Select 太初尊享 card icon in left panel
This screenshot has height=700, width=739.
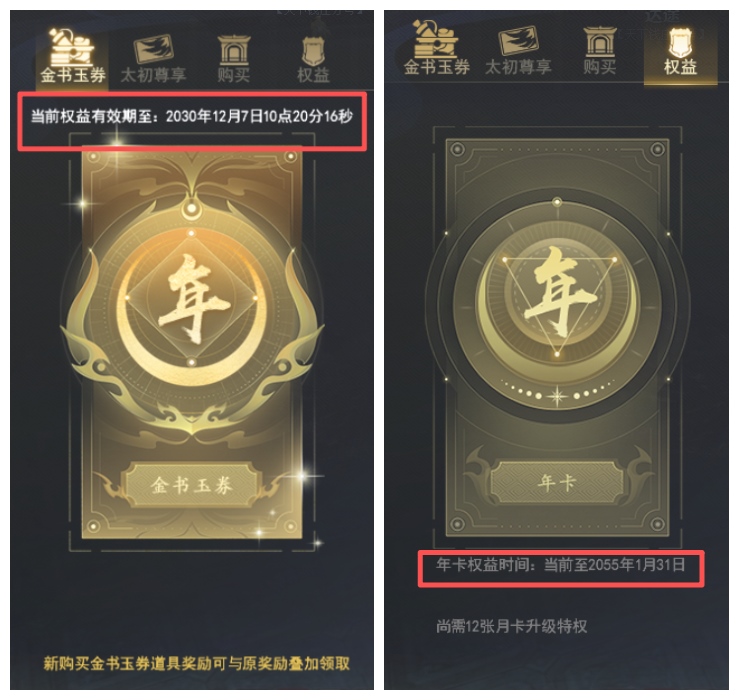click(154, 49)
